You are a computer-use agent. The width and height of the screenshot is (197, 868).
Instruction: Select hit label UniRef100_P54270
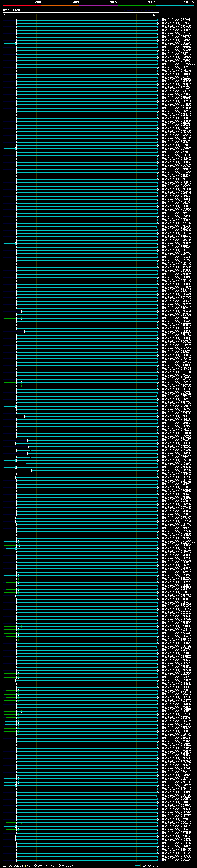(x=177, y=785)
